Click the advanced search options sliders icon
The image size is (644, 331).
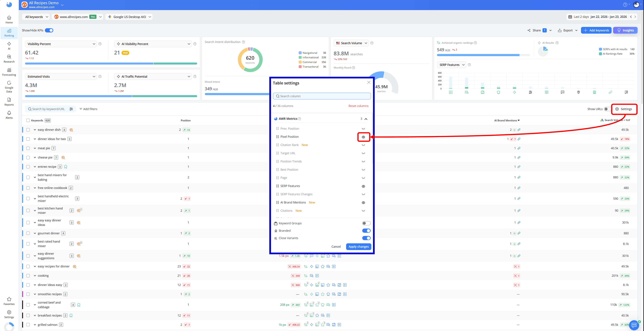71,109
